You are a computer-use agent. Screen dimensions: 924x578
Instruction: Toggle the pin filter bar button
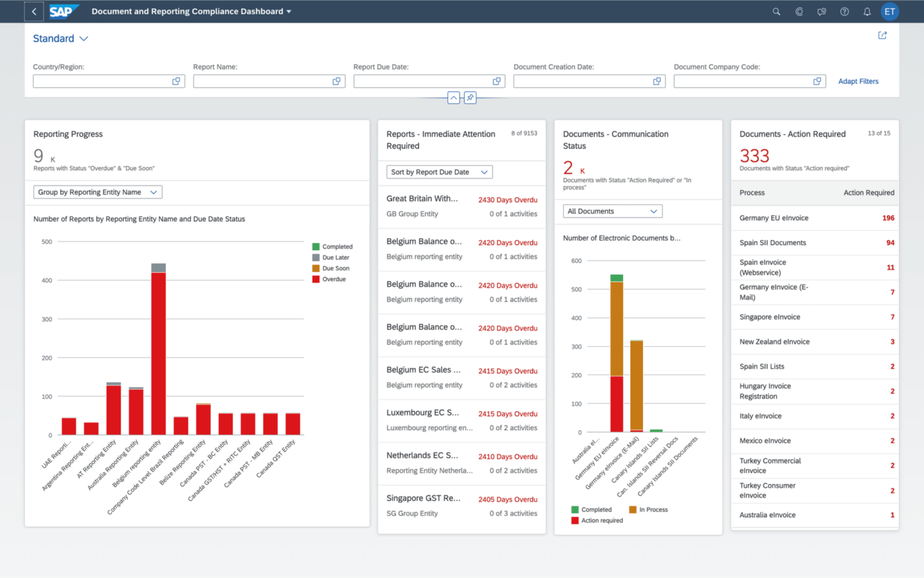(x=470, y=98)
